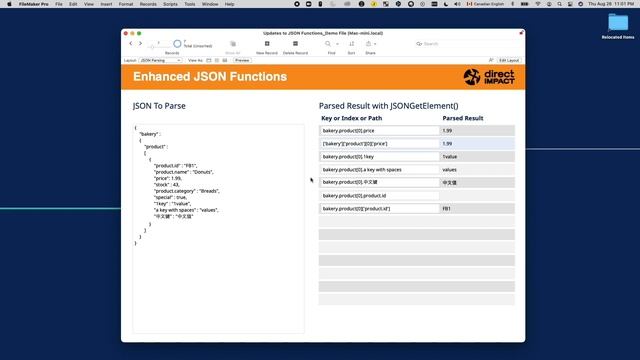The height and width of the screenshot is (360, 640).
Task: Click the Wi-Fi icon in menu bar
Action: [538, 4]
